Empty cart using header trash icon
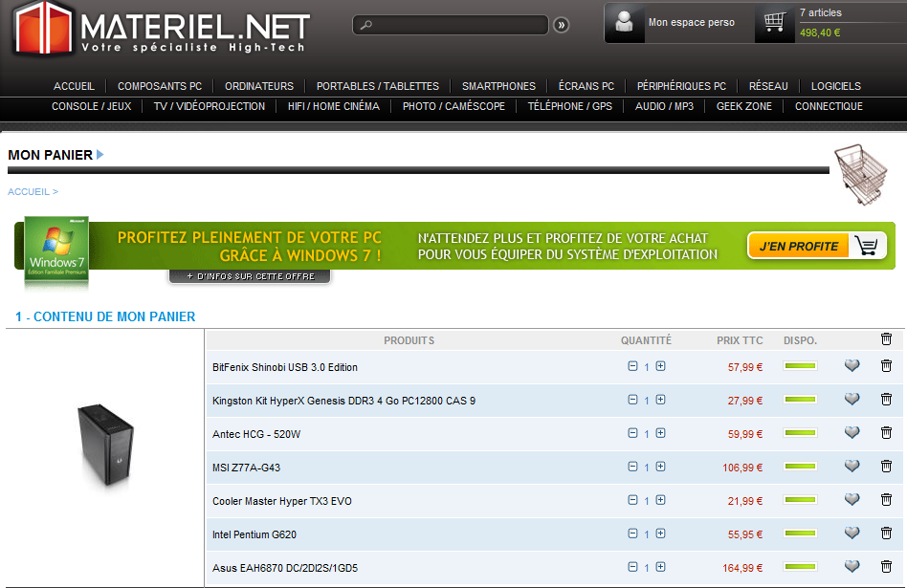907x588 pixels. (x=886, y=339)
